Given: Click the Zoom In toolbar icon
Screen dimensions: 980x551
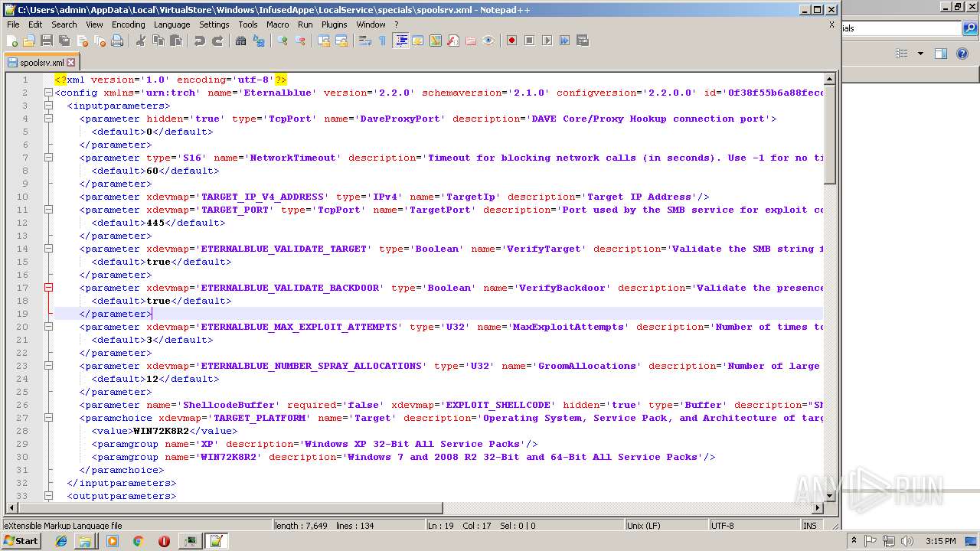Looking at the screenshot, I should tap(283, 41).
